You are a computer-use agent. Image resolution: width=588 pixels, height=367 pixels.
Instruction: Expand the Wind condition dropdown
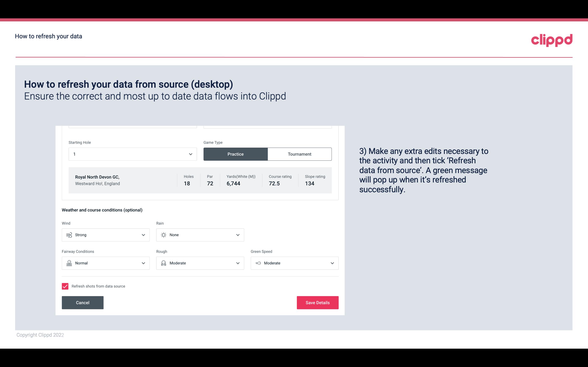[143, 235]
